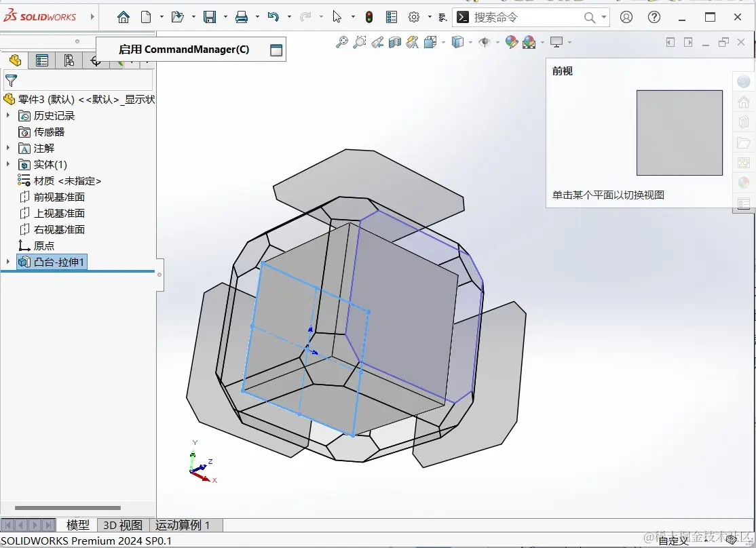756x548 pixels.
Task: Select 材质 <未指定> in the tree
Action: 59,180
